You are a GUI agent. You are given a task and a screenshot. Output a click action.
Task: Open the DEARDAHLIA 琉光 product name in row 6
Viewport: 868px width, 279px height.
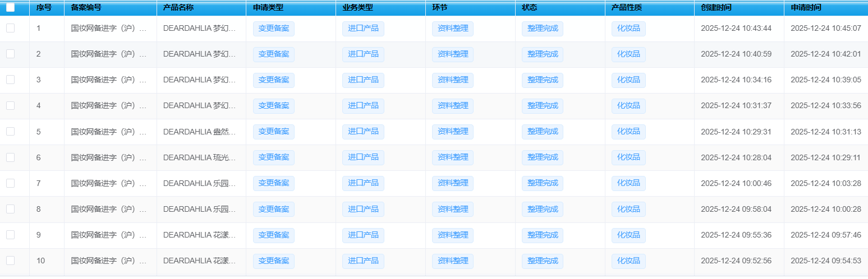click(x=200, y=157)
